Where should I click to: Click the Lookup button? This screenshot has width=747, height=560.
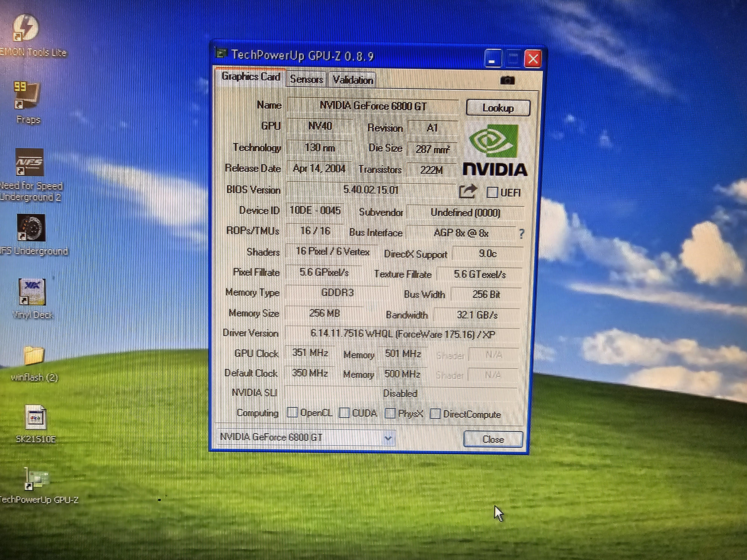tap(498, 108)
